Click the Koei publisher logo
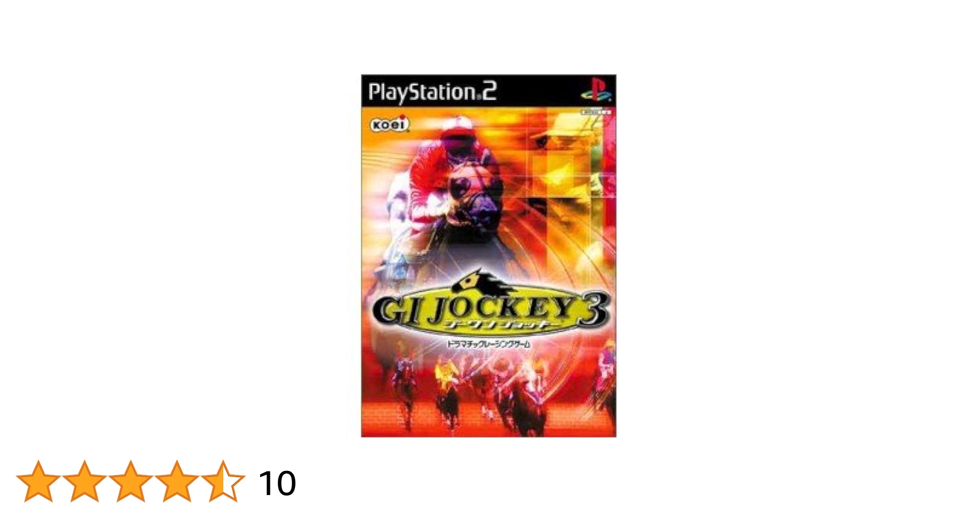 (x=390, y=125)
